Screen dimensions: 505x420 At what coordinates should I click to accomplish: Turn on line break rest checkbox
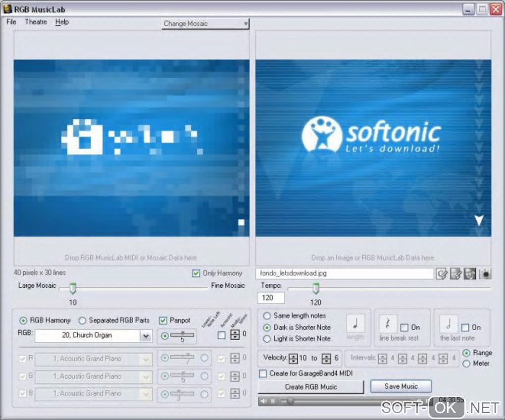[x=404, y=327]
